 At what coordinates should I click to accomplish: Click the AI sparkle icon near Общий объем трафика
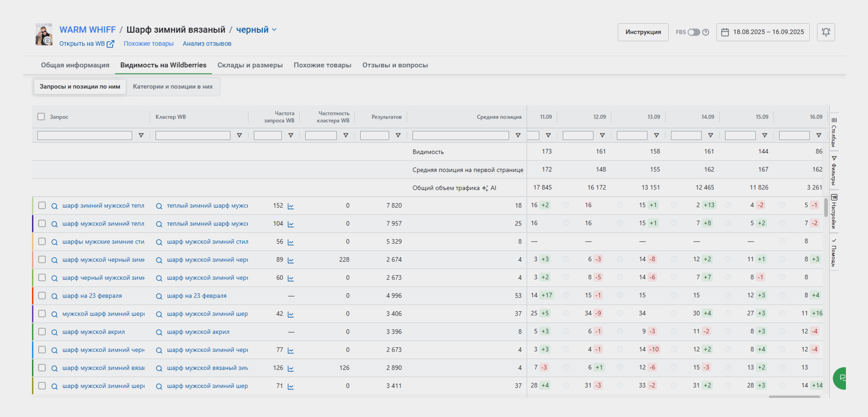(x=485, y=188)
